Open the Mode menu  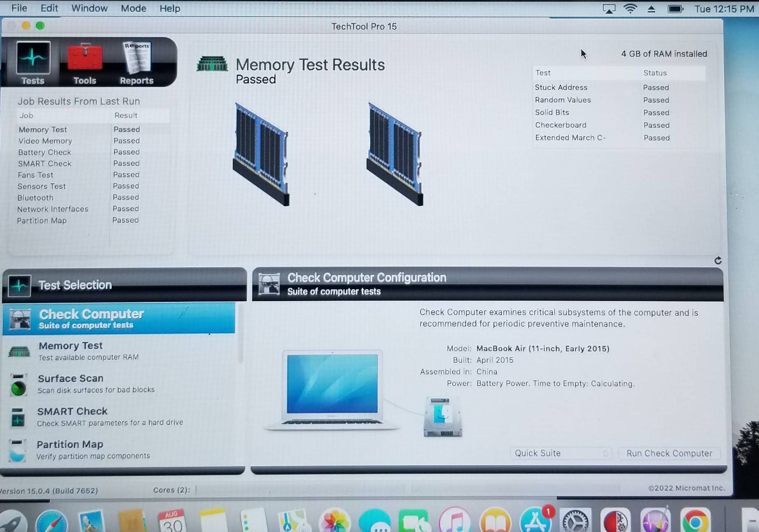pos(133,8)
